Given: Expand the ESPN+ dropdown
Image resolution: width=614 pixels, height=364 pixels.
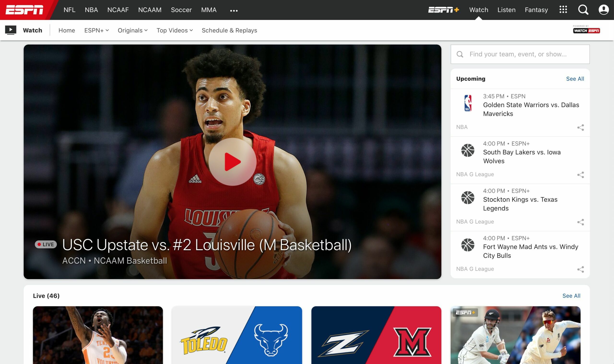Looking at the screenshot, I should [x=96, y=30].
